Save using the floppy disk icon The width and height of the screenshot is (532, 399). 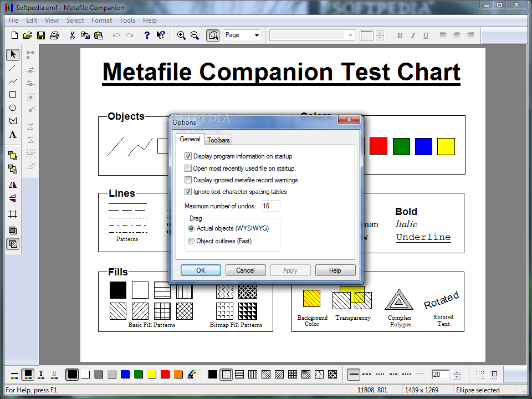click(41, 35)
